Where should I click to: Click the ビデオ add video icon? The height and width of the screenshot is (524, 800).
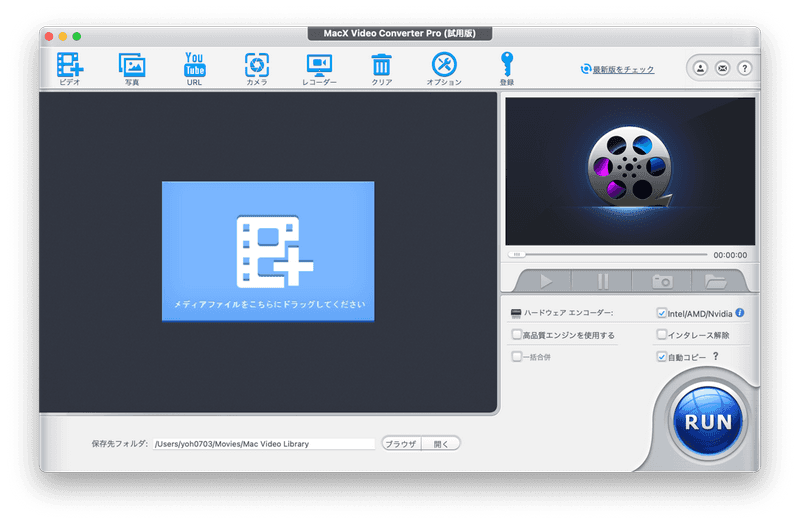click(69, 65)
